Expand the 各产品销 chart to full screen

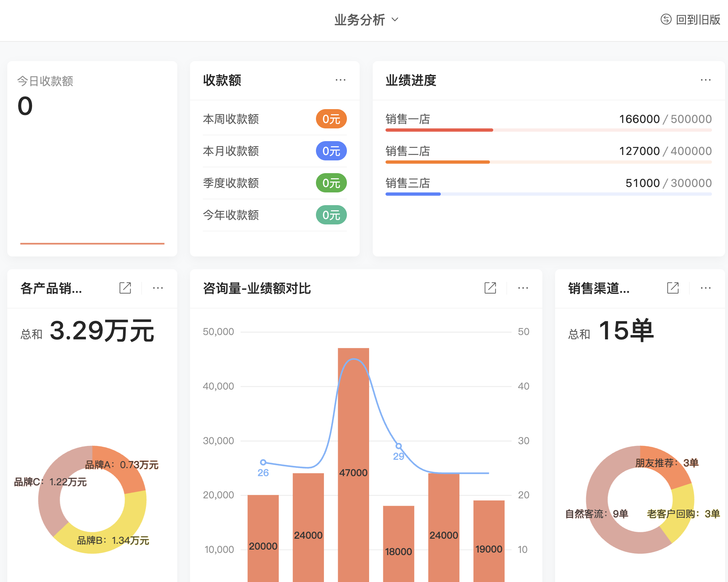[125, 288]
